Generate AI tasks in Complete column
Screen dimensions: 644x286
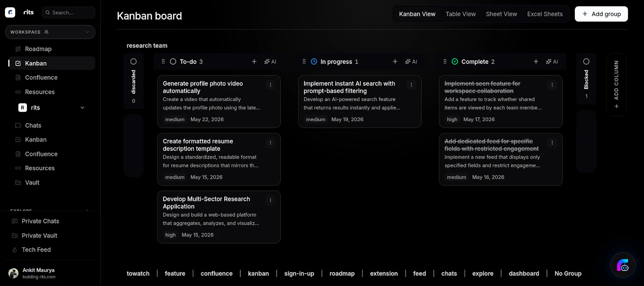click(x=552, y=62)
